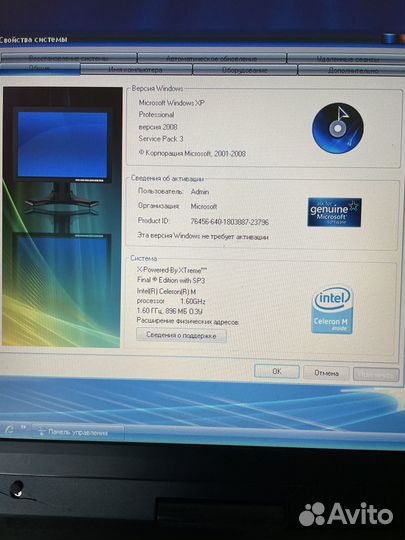Click the X-Powered-By-XTreme text

[172, 270]
